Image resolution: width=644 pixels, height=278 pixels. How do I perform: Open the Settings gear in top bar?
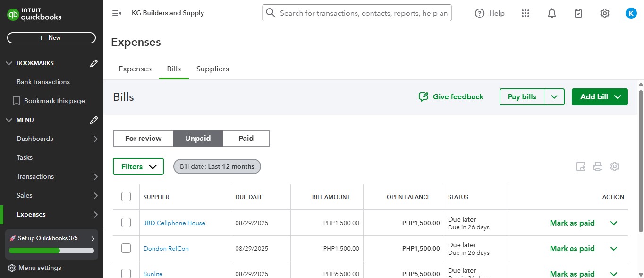pyautogui.click(x=605, y=13)
